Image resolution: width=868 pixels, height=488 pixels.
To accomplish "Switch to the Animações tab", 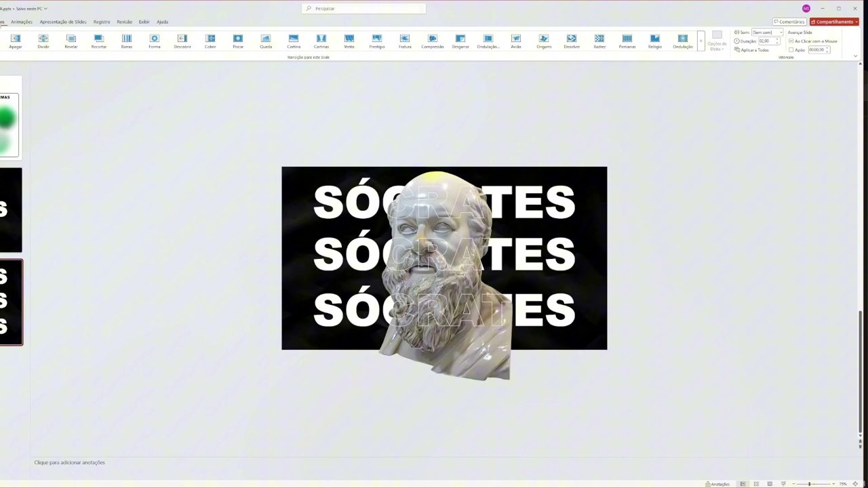I will 22,22.
